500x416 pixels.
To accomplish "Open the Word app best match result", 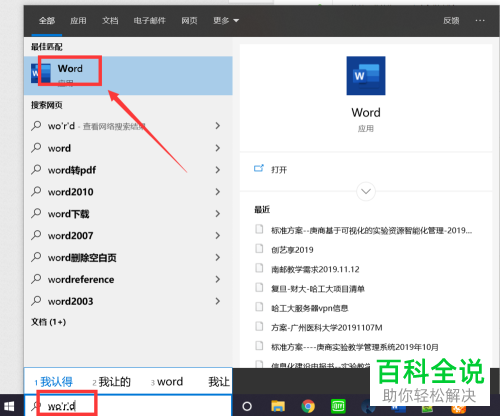I will point(128,75).
